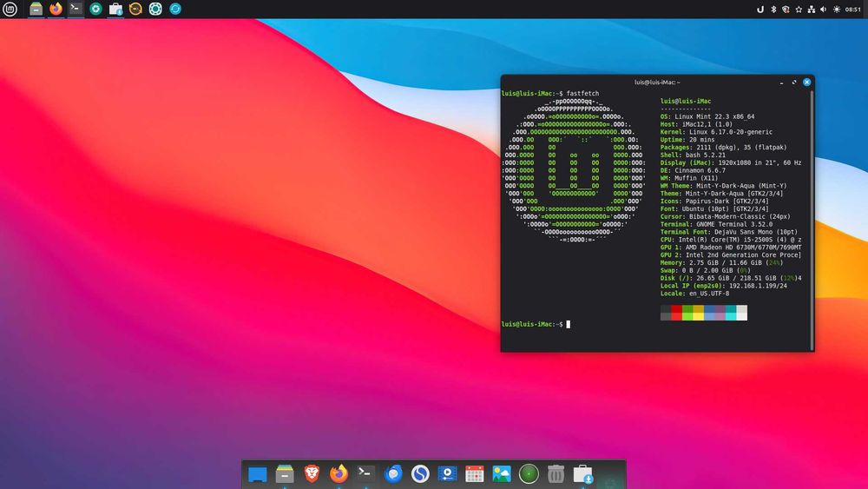
Task: Click the terminal prompt cursor line
Action: [x=536, y=324]
